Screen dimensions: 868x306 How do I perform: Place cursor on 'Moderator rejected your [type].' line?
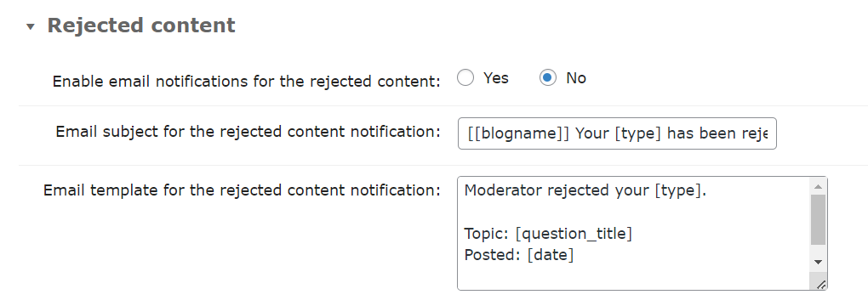[x=585, y=191]
